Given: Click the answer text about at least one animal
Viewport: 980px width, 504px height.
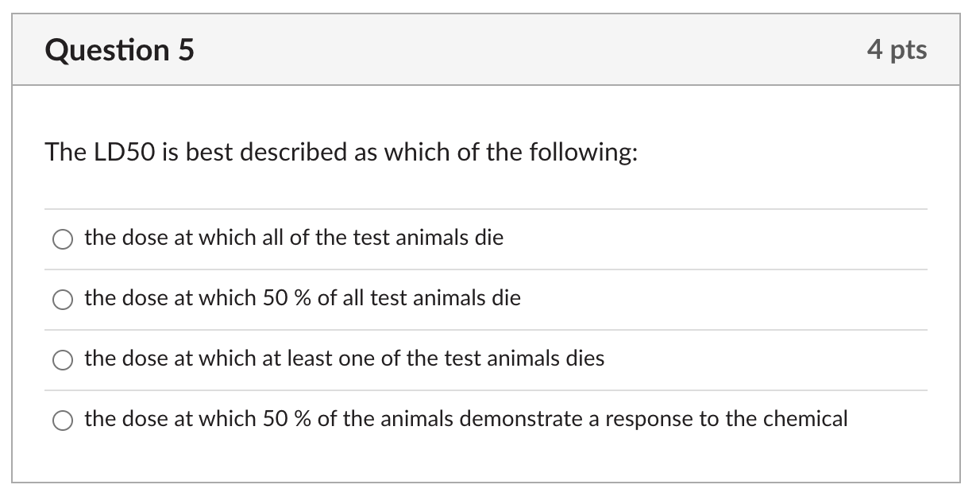Looking at the screenshot, I should click(x=344, y=359).
